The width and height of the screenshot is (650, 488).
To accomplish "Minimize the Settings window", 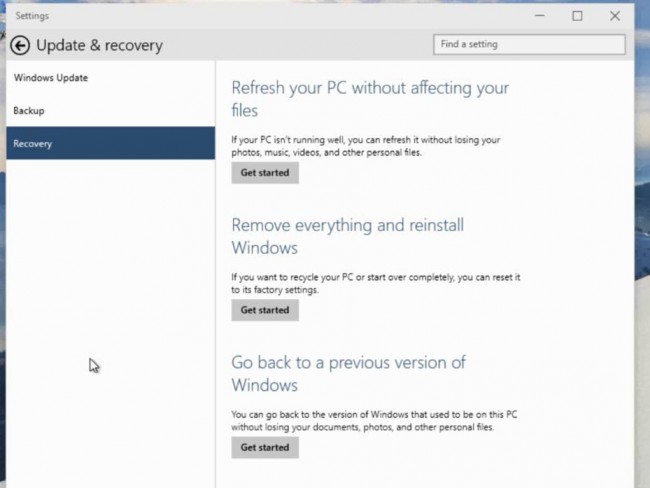I will coord(539,16).
